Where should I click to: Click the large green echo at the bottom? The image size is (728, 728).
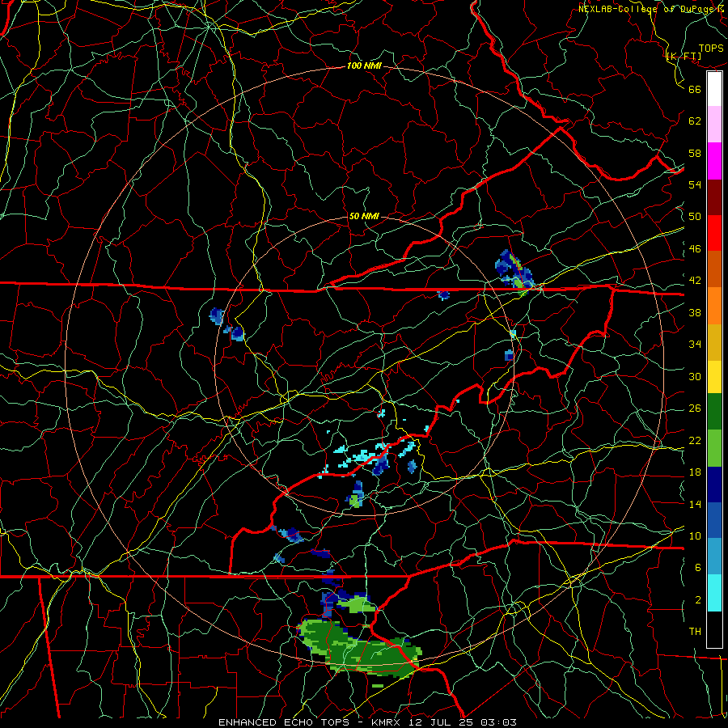tap(358, 649)
